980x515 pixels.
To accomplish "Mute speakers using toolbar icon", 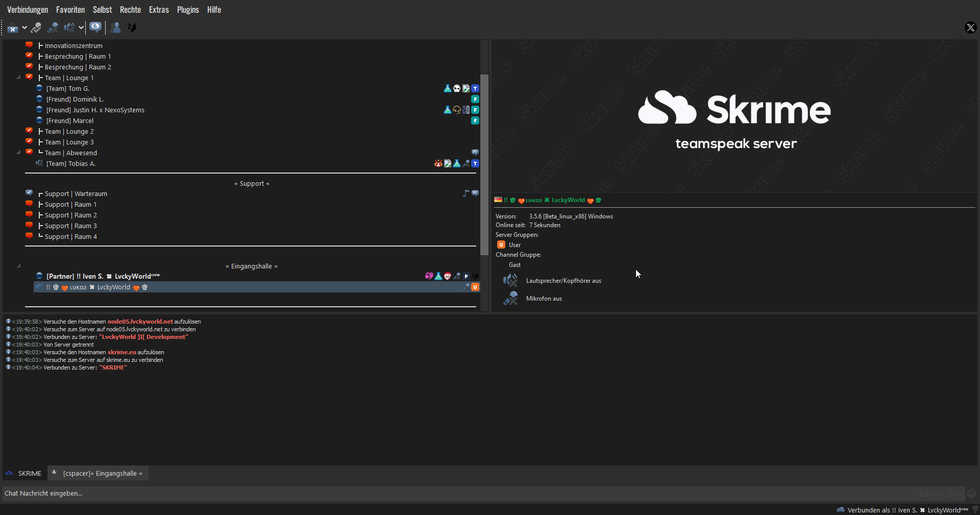I will click(69, 28).
